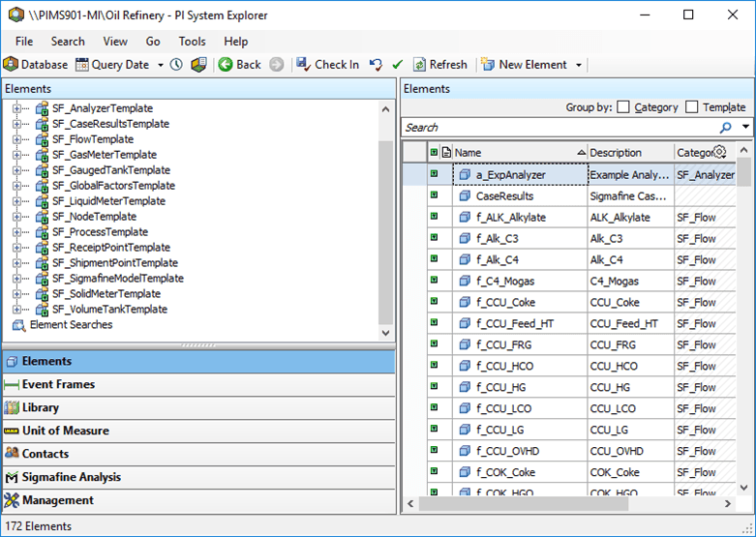Open the New Element dropdown arrow

click(x=579, y=65)
